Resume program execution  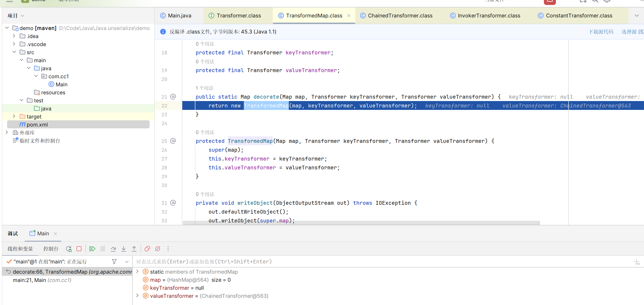(x=92, y=249)
